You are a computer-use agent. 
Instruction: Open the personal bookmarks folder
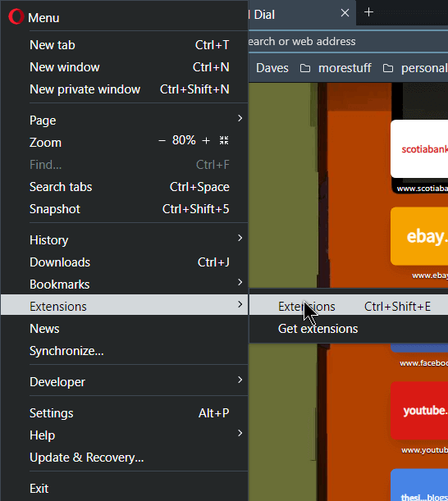pyautogui.click(x=415, y=68)
